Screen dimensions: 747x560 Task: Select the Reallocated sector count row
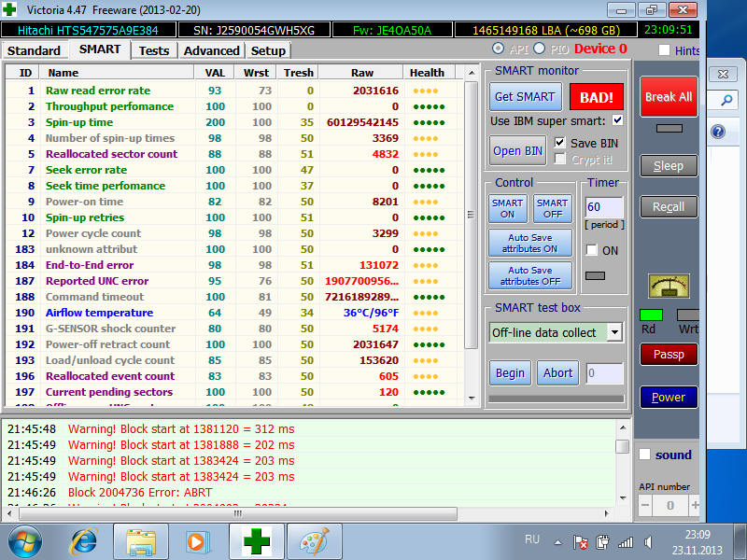coord(233,154)
